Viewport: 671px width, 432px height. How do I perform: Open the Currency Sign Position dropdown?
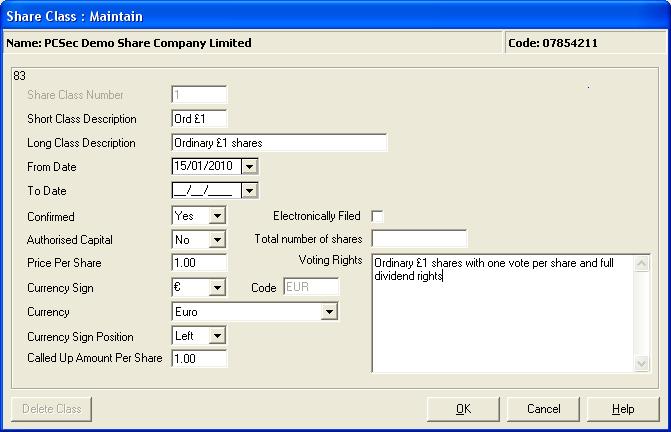pos(217,336)
